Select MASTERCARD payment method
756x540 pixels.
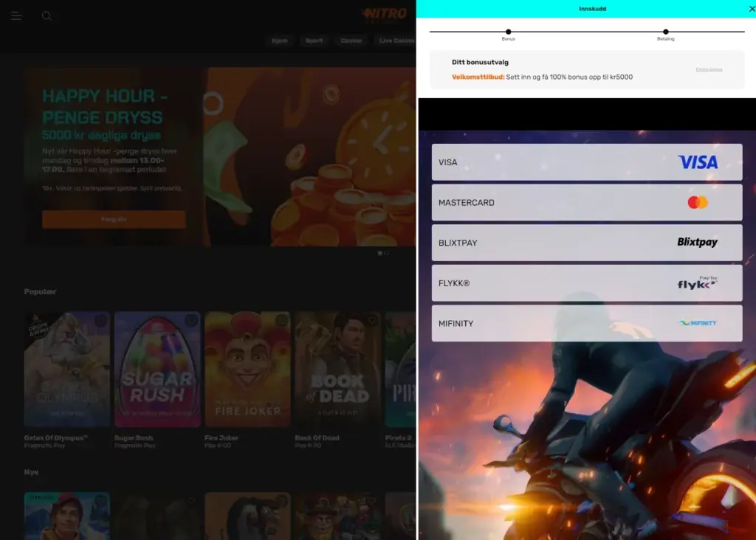587,202
